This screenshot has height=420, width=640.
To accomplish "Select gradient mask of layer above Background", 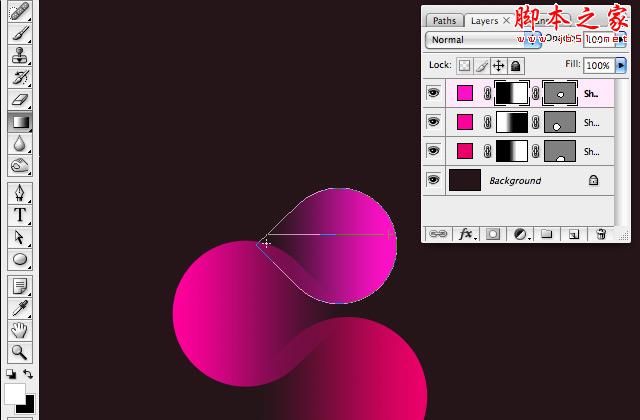I will [x=512, y=151].
